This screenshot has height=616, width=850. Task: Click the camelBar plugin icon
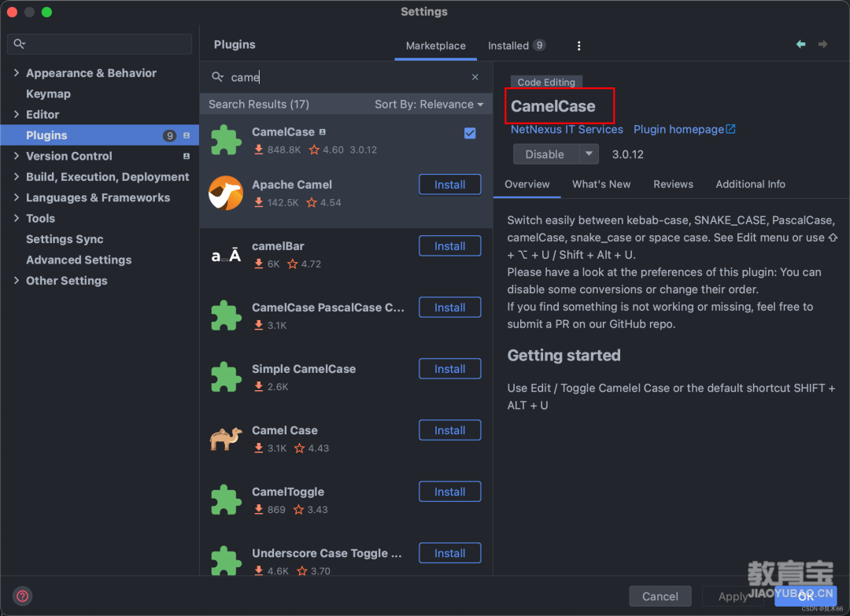click(226, 255)
